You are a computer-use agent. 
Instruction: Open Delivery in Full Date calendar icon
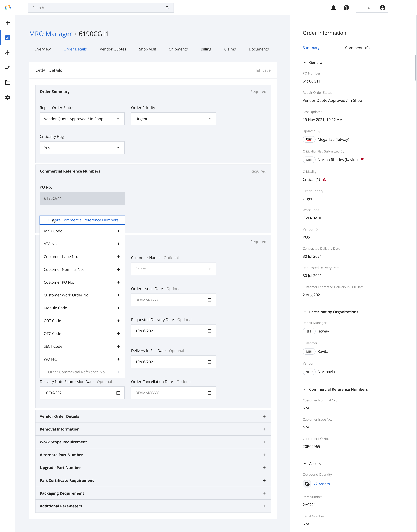tap(209, 362)
